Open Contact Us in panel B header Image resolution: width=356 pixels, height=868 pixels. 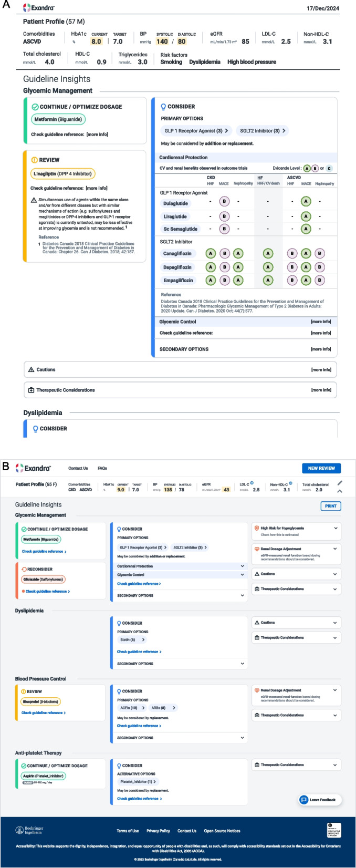[x=78, y=468]
